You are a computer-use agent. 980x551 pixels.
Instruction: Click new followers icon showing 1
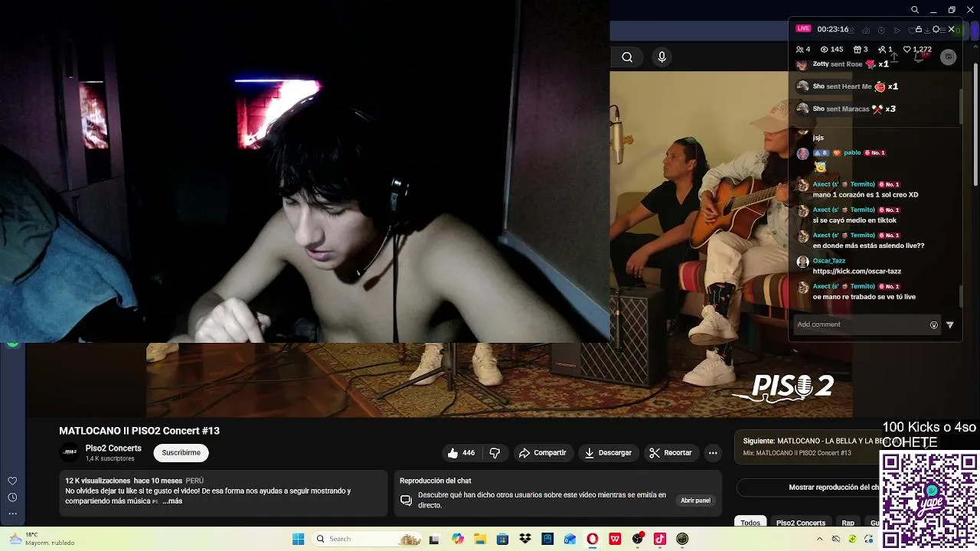click(881, 50)
